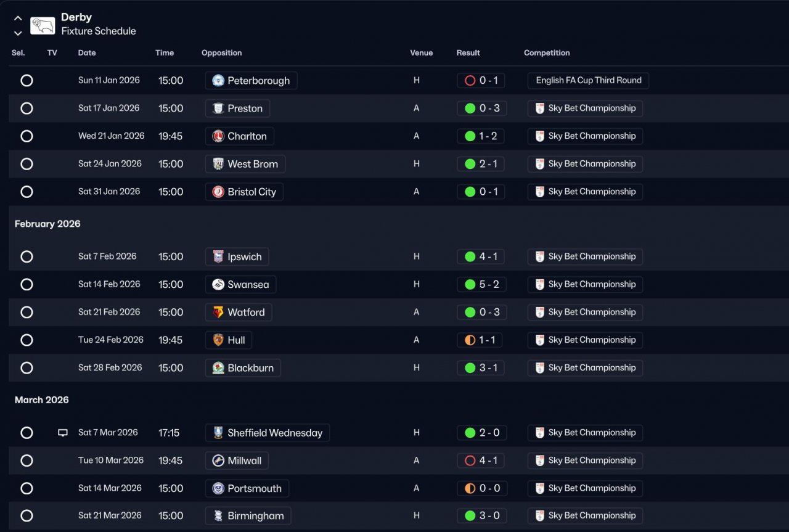
Task: Sort by the Competition column header
Action: point(547,53)
